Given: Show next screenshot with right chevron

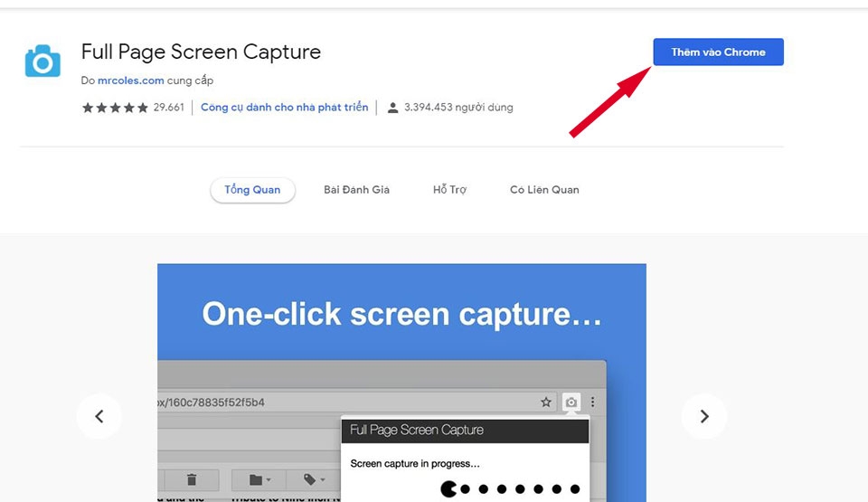Looking at the screenshot, I should point(704,416).
